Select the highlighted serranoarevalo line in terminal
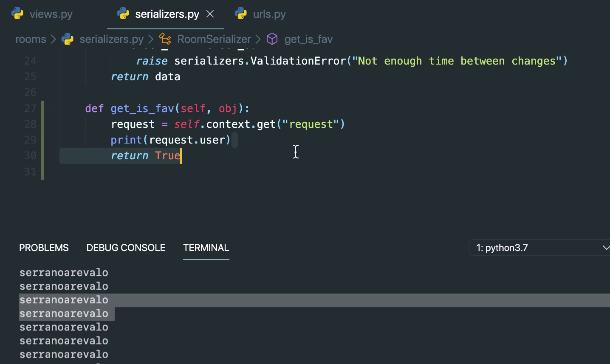This screenshot has height=364, width=610. click(x=64, y=300)
